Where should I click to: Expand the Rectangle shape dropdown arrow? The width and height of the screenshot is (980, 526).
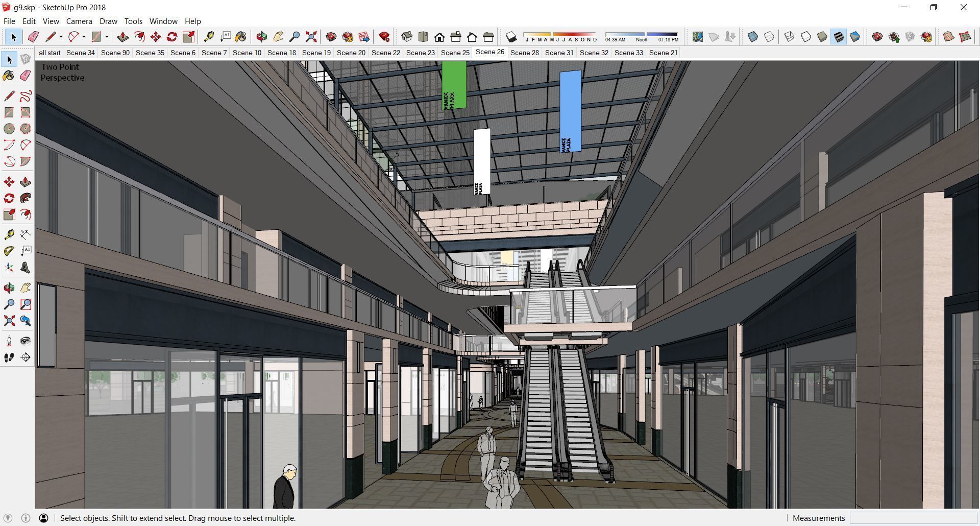107,37
